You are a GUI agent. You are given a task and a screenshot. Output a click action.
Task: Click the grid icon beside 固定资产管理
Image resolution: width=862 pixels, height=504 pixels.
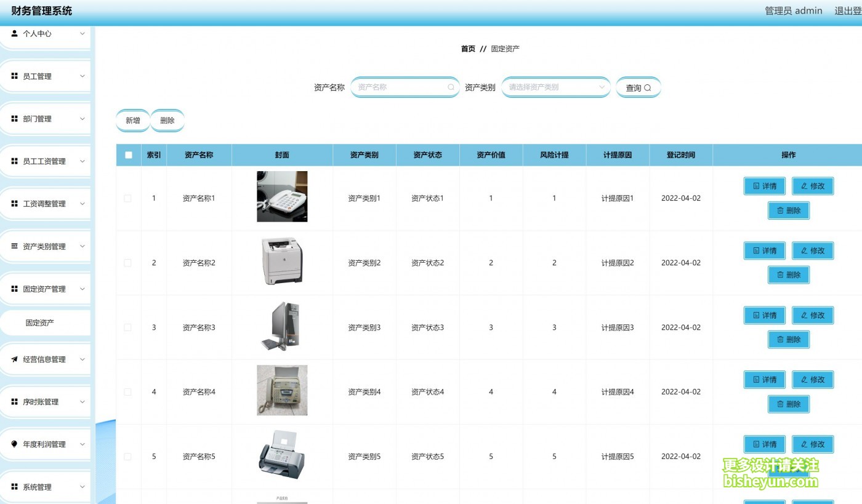tap(15, 289)
